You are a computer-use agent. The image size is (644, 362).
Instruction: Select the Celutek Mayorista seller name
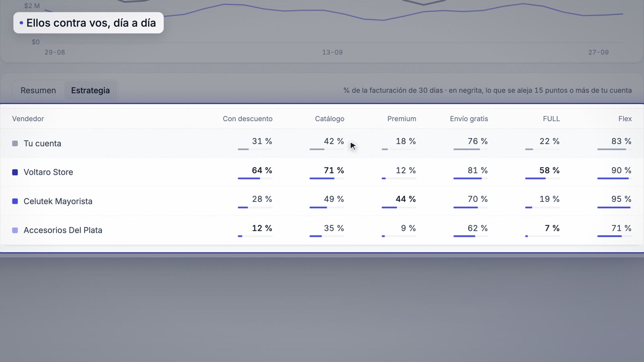pos(58,201)
